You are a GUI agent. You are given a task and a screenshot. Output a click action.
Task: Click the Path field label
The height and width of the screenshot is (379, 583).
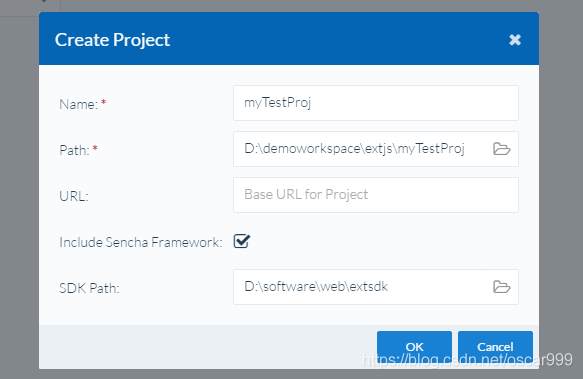(74, 150)
